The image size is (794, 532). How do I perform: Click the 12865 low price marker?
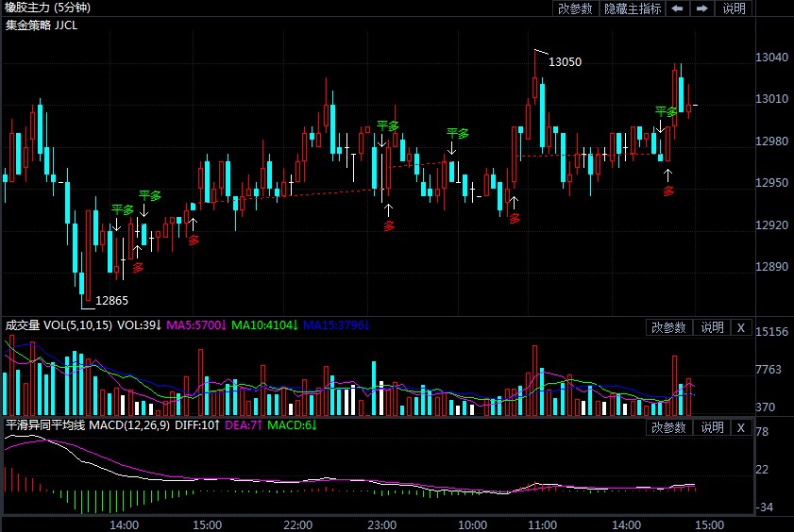111,301
